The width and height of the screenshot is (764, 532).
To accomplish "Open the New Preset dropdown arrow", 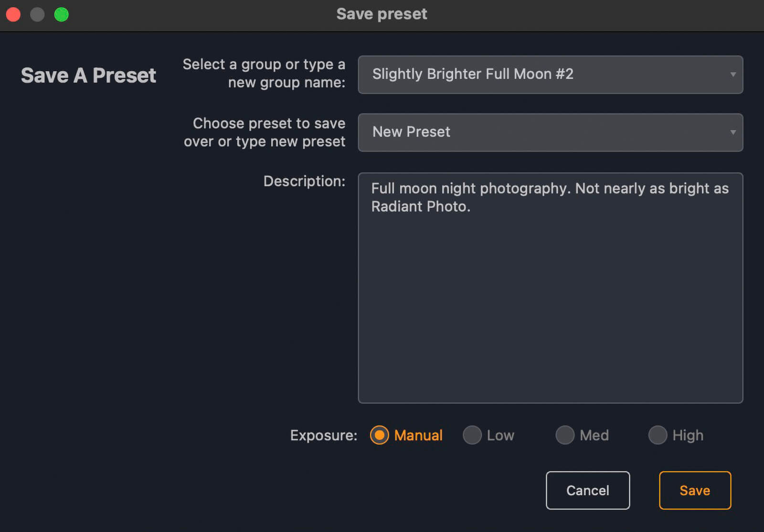I will [x=732, y=132].
